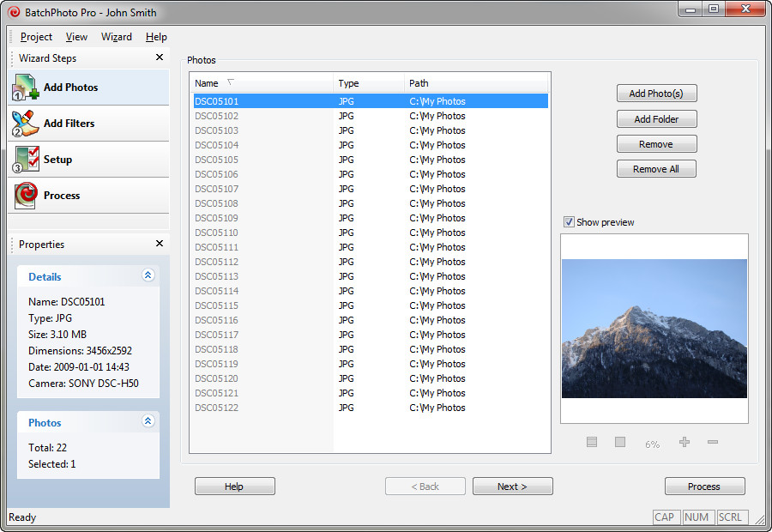This screenshot has height=532, width=772.
Task: Open the Wizard menu
Action: (x=116, y=37)
